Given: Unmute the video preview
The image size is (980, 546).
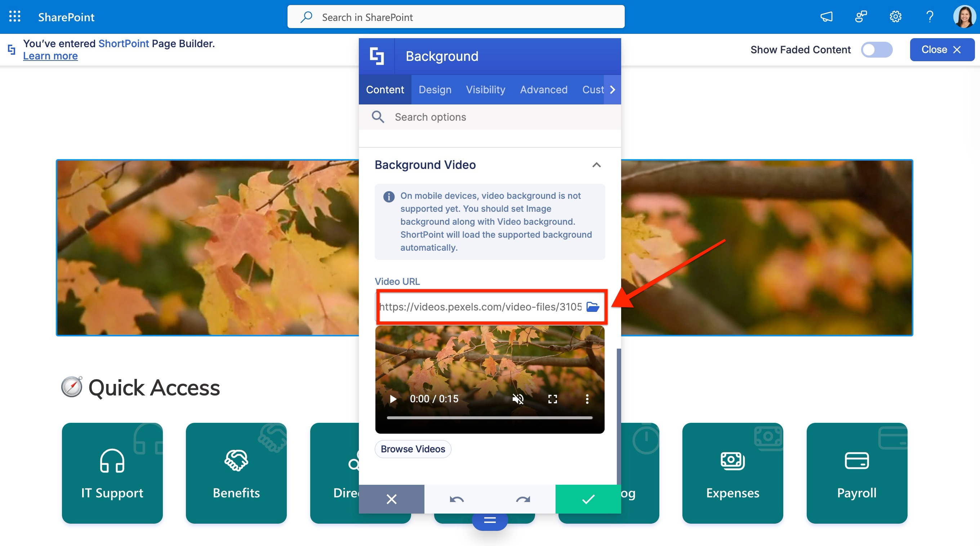Looking at the screenshot, I should [x=518, y=399].
